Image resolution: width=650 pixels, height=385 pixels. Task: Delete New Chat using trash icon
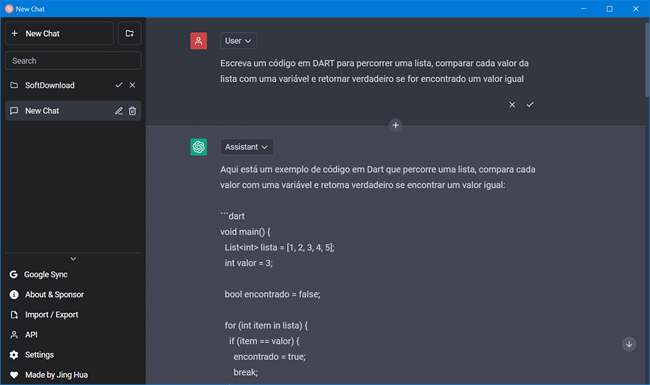coord(132,111)
